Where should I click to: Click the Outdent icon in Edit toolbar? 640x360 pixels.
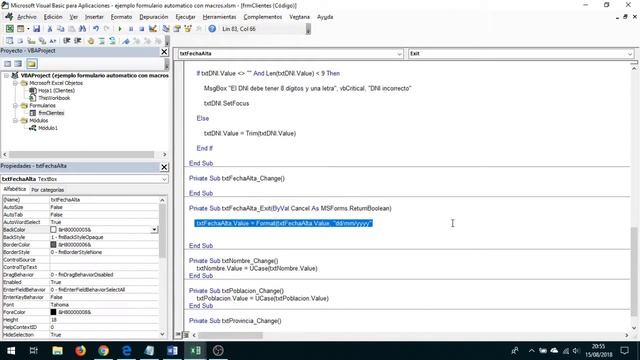tap(78, 41)
